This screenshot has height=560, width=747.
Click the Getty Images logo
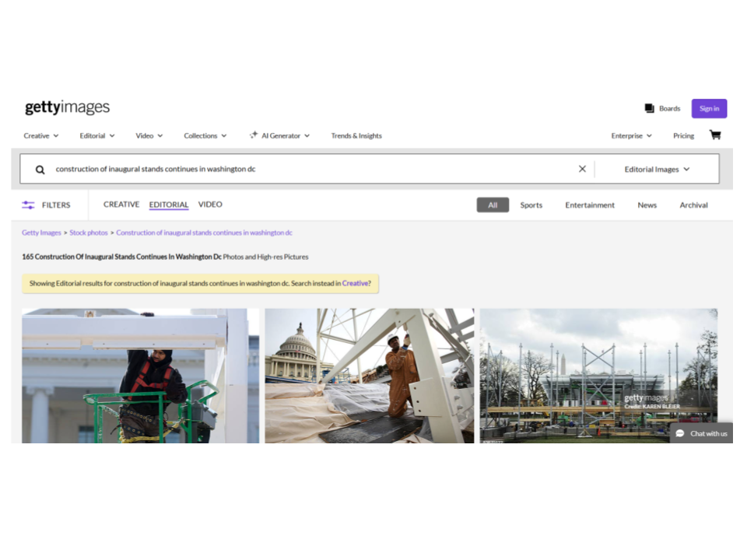(67, 108)
